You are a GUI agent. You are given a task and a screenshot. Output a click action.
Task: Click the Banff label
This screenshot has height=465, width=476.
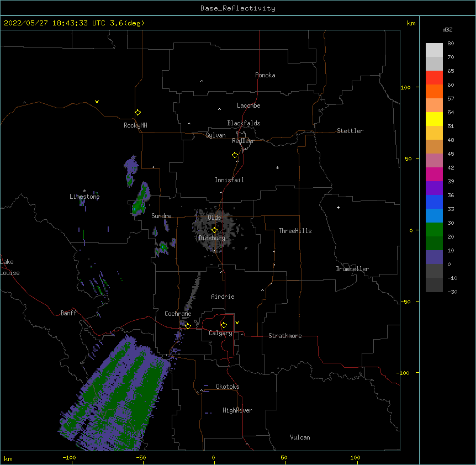(x=68, y=313)
